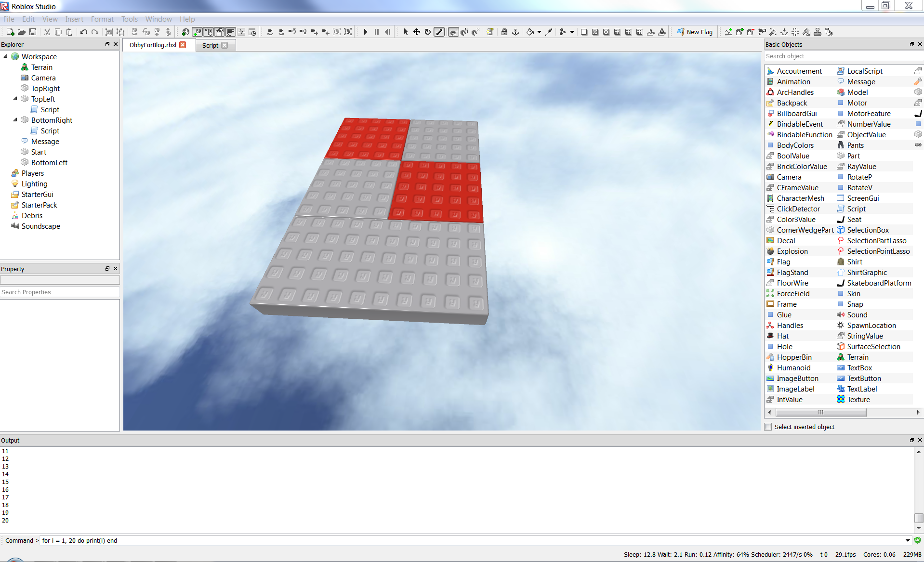Click the Undo arrow icon
924x562 pixels.
tap(84, 32)
